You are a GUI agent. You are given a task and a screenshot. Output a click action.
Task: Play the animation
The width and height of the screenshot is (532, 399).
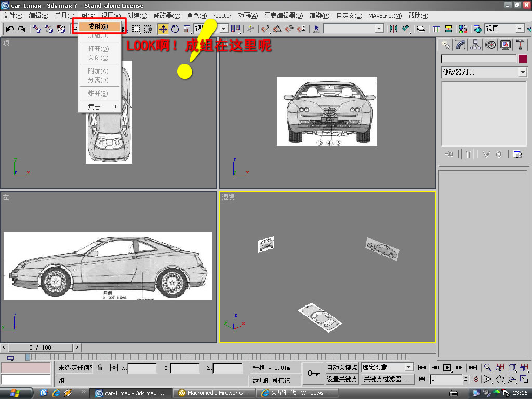447,367
